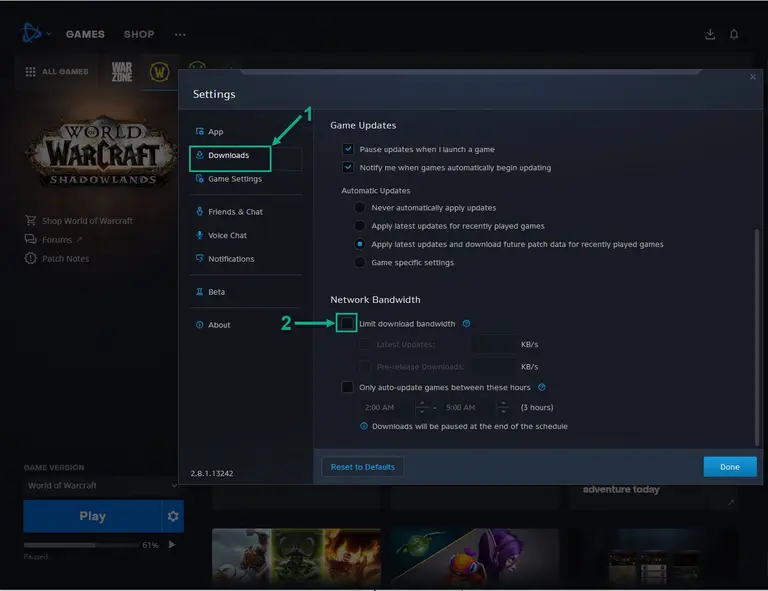Uncheck Pause updates when I launch a game
The image size is (768, 591).
[348, 149]
